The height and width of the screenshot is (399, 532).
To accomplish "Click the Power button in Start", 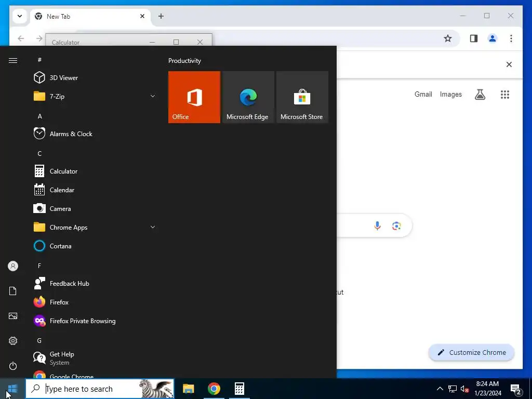I will point(13,366).
